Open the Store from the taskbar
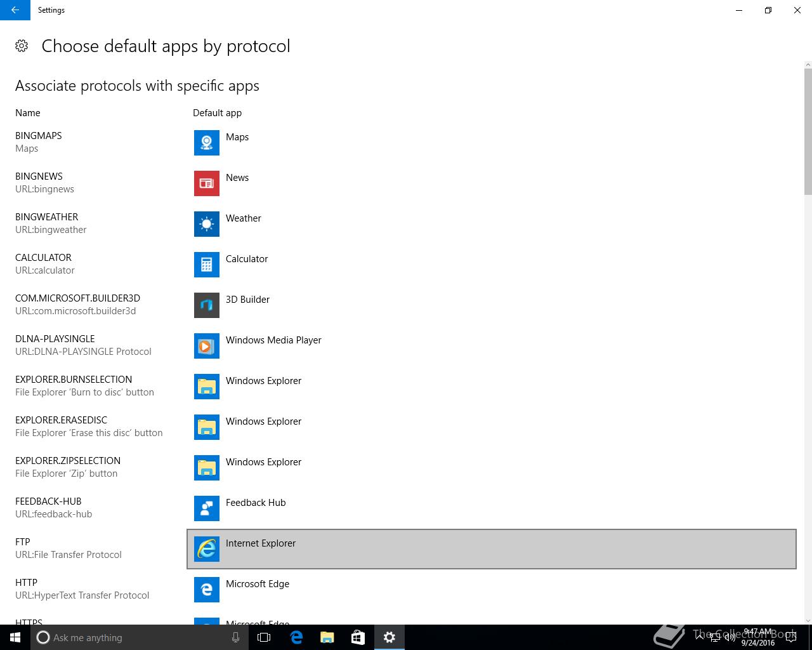 [358, 637]
